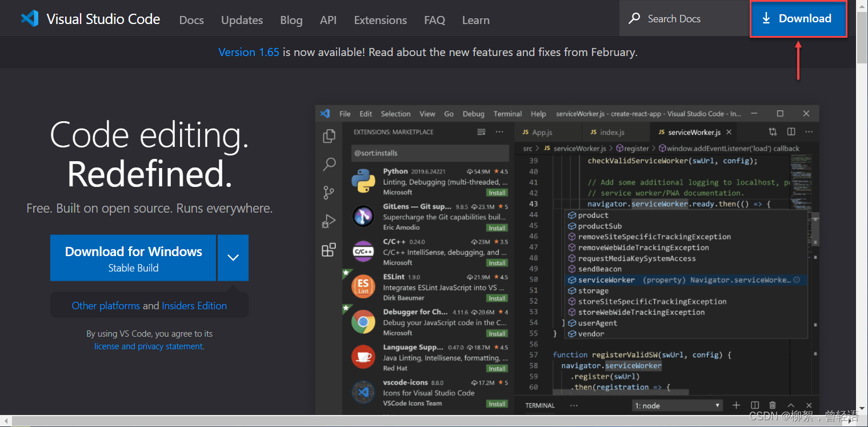This screenshot has height=427, width=868.
Task: Open the File menu in the VS Code screenshot
Action: tap(345, 114)
